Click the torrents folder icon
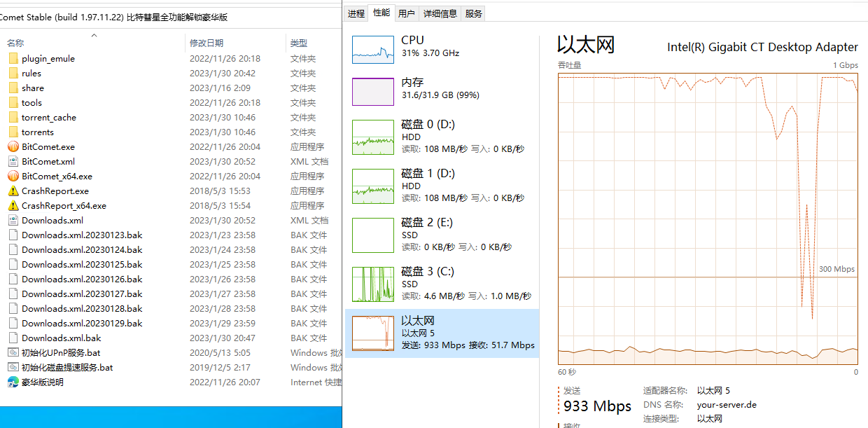This screenshot has width=868, height=428. tap(13, 132)
